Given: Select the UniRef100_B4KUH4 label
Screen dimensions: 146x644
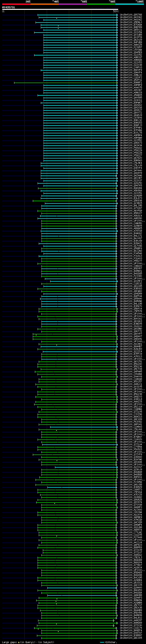Looking at the screenshot, I should [x=131, y=188].
